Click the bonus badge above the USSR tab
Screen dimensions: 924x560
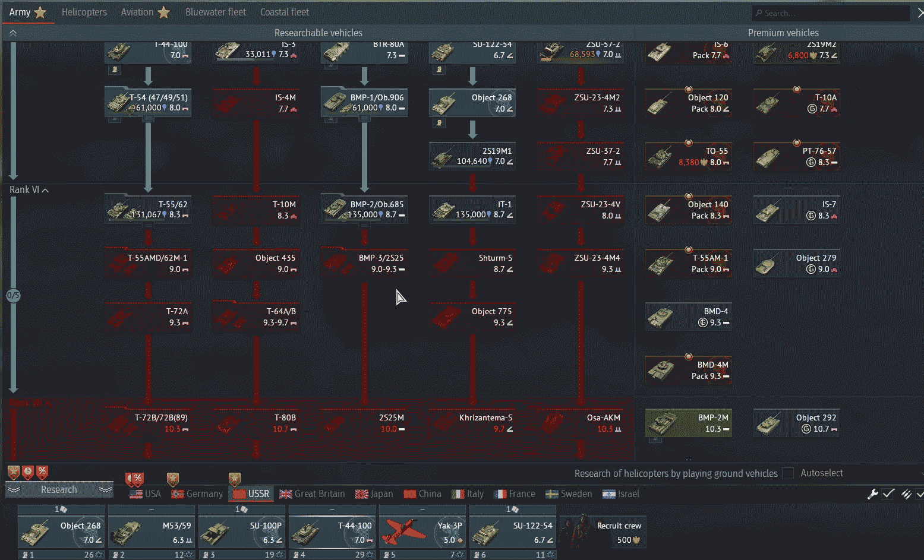pos(235,479)
